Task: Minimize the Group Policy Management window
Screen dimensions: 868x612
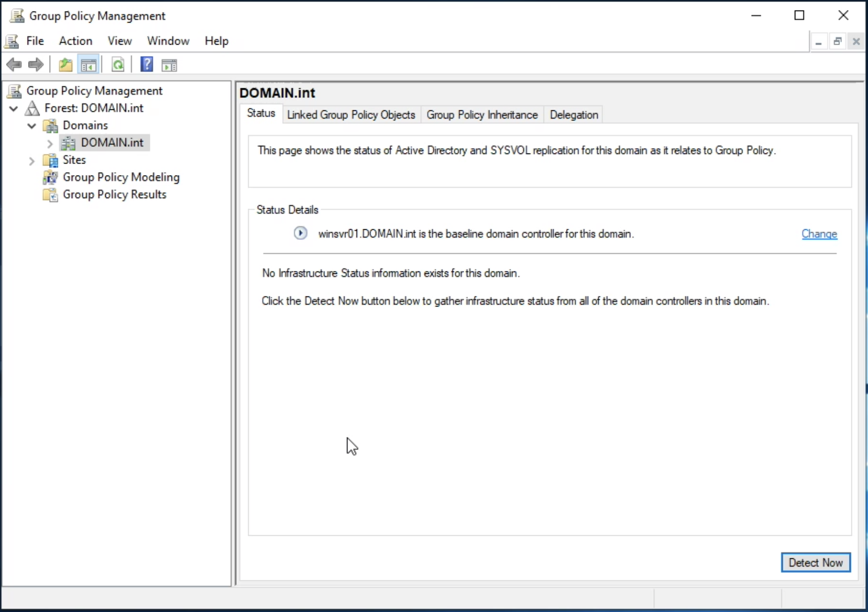Action: click(756, 16)
